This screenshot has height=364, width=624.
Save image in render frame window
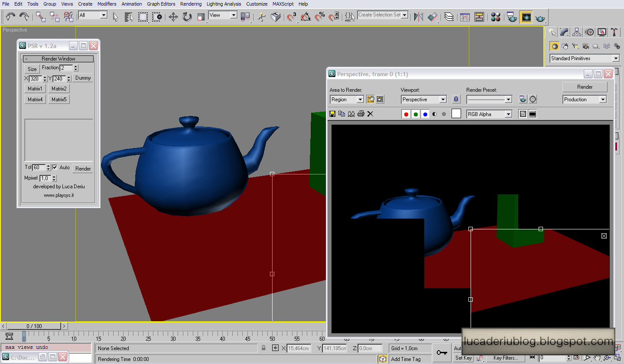pos(332,114)
